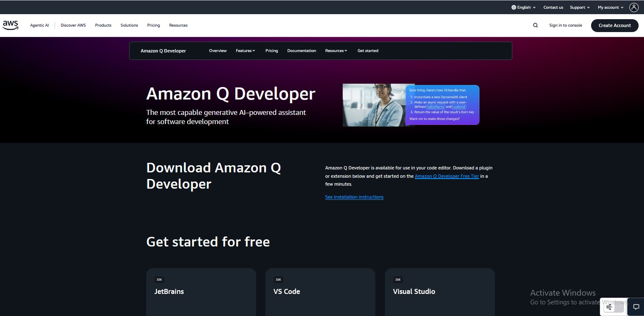Follow the See installation instructions link
644x316 pixels.
[x=354, y=197]
